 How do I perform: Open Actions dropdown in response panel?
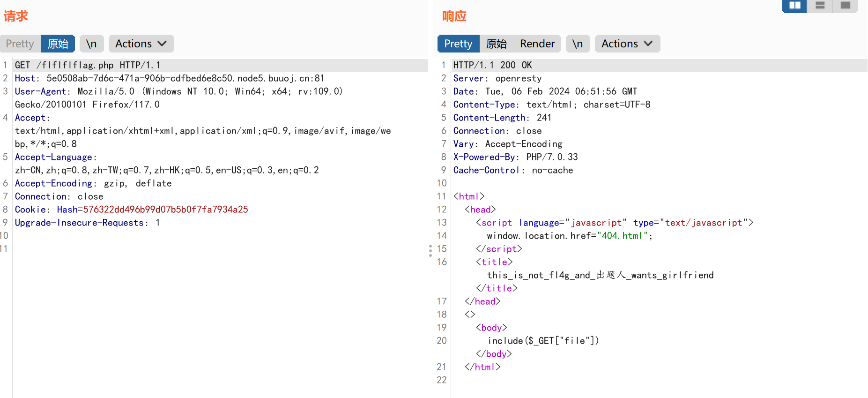point(627,44)
